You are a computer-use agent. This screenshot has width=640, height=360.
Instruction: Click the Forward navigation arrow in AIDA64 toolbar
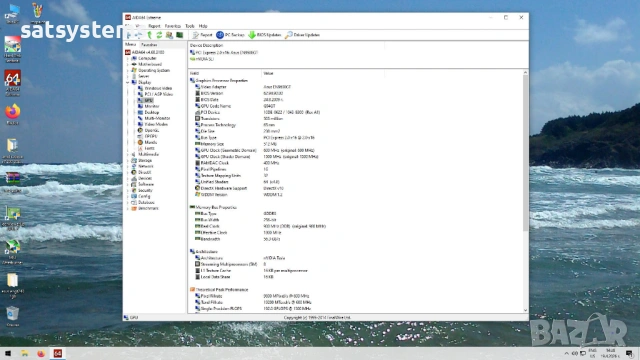[x=139, y=35]
